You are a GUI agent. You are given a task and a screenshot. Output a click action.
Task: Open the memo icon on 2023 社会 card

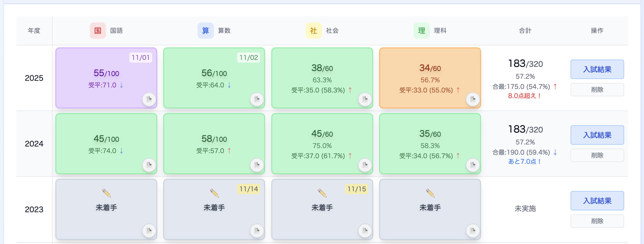[365, 230]
